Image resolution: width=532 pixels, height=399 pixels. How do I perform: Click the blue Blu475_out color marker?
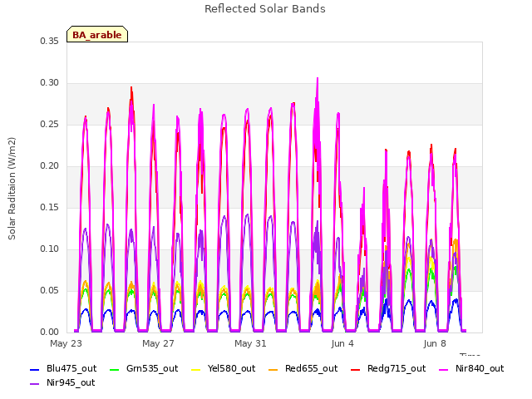point(35,369)
